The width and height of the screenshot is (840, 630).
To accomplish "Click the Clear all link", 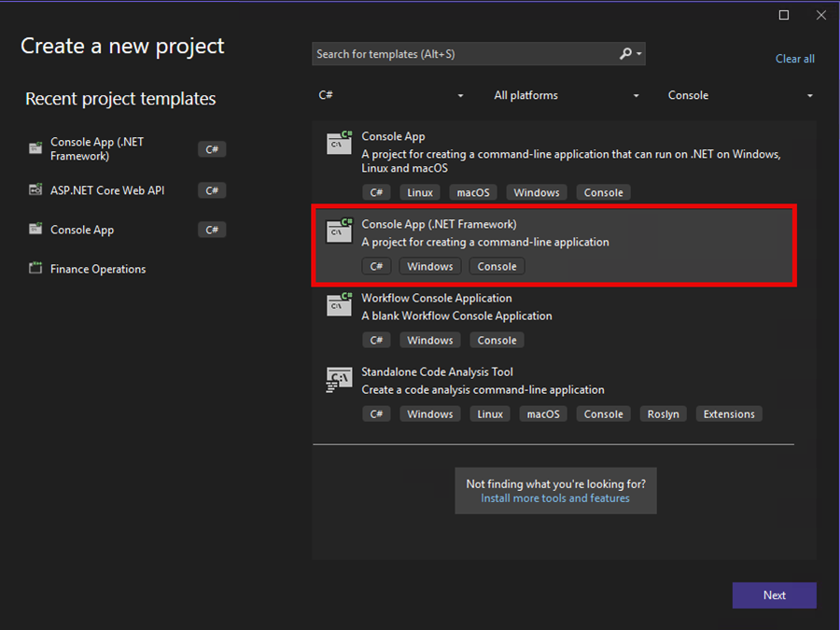I will pos(794,58).
